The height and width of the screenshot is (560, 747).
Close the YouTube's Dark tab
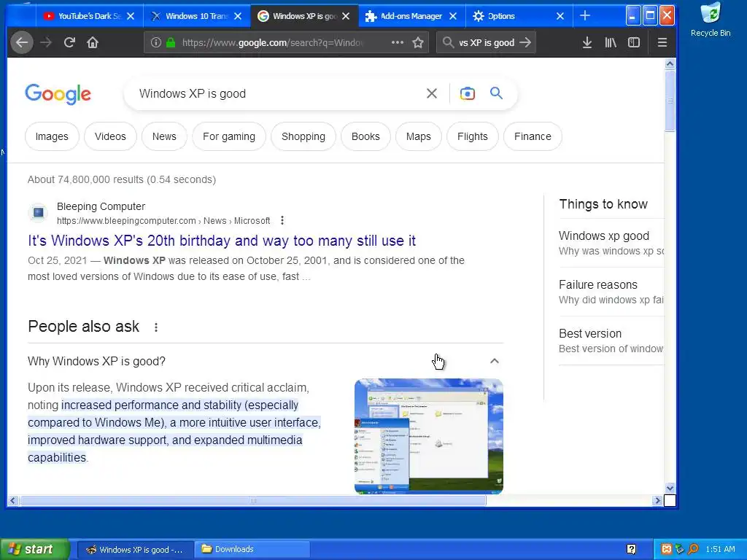tap(131, 16)
